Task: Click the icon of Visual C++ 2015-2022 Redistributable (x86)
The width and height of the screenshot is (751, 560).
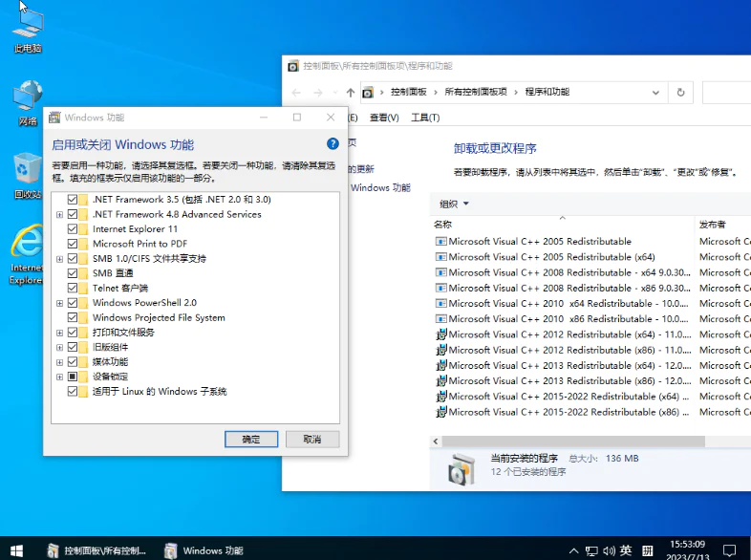Action: point(440,412)
